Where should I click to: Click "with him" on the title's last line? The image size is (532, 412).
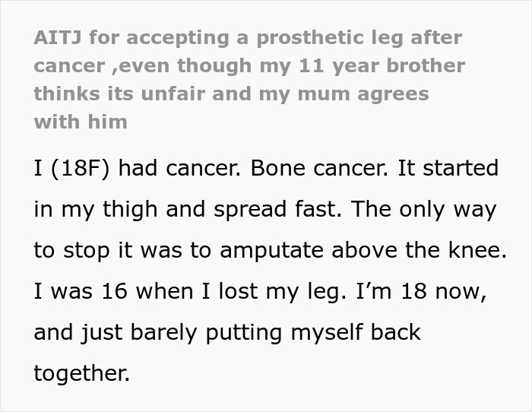click(x=80, y=122)
